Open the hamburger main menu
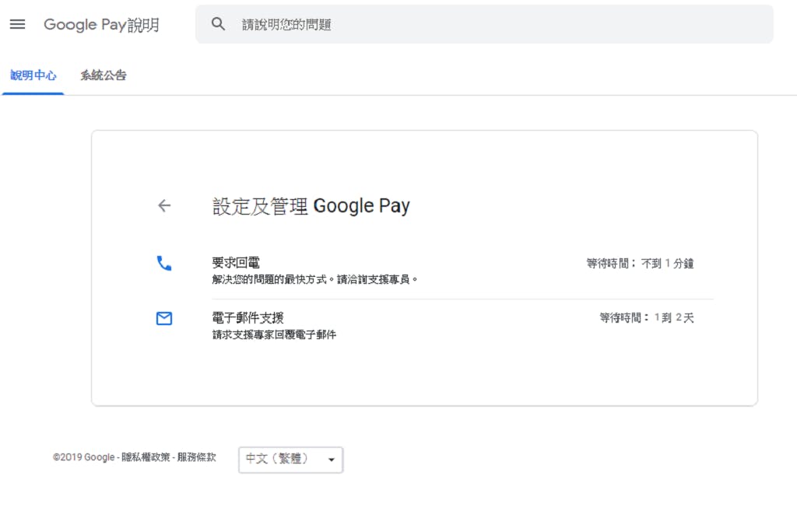This screenshot has width=797, height=532. click(x=17, y=24)
